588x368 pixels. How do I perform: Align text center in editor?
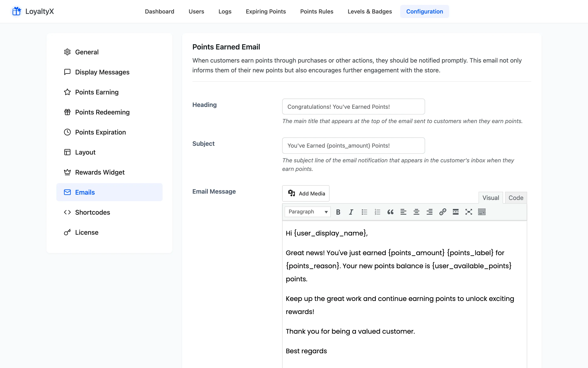coord(416,212)
